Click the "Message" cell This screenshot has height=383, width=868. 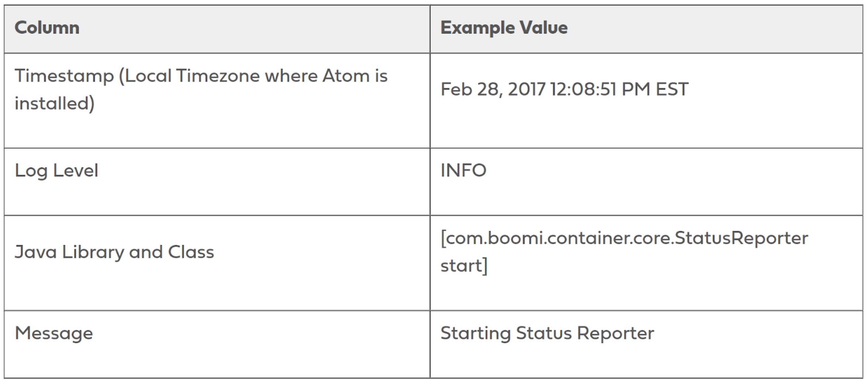[x=54, y=334]
